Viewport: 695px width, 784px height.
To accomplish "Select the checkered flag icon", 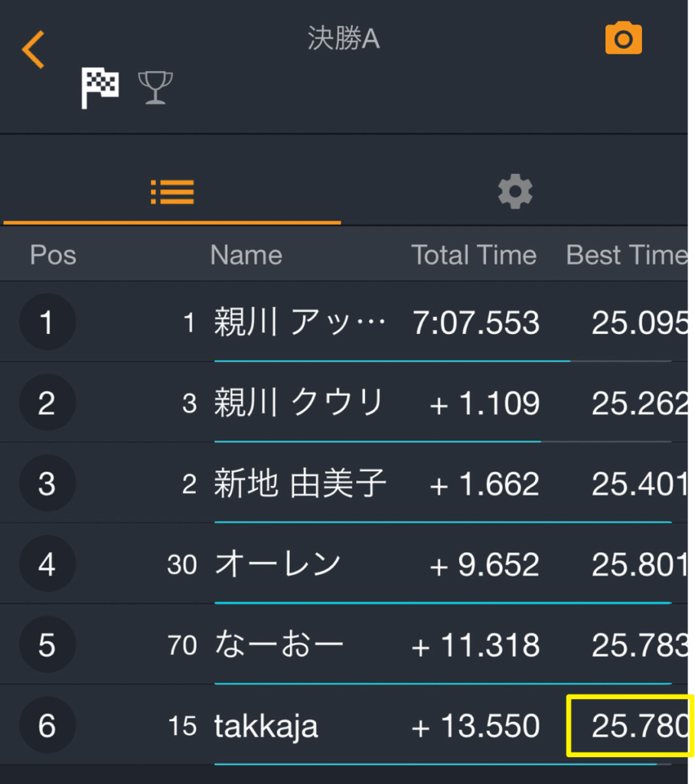I will coord(100,87).
